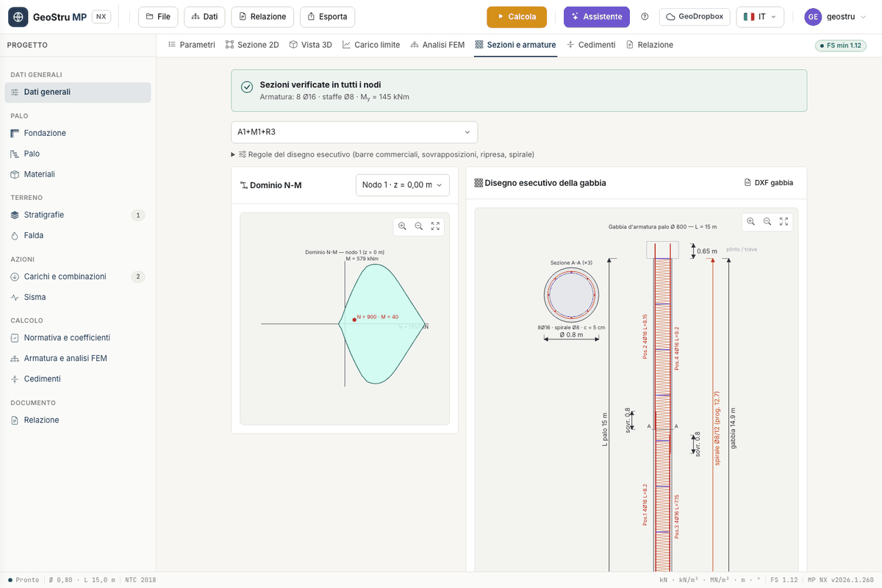The image size is (882, 588).
Task: Switch to the Vista 3D tab
Action: (x=310, y=45)
